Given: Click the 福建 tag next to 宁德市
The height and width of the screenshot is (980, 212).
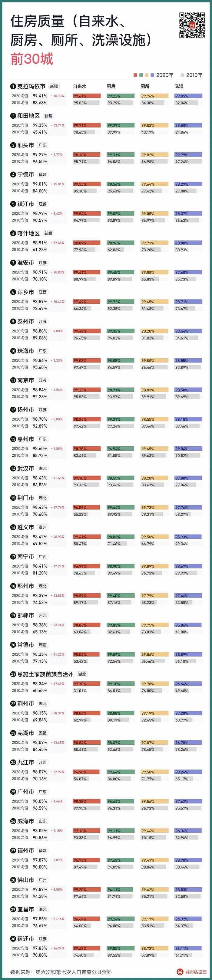Looking at the screenshot, I should 43,175.
